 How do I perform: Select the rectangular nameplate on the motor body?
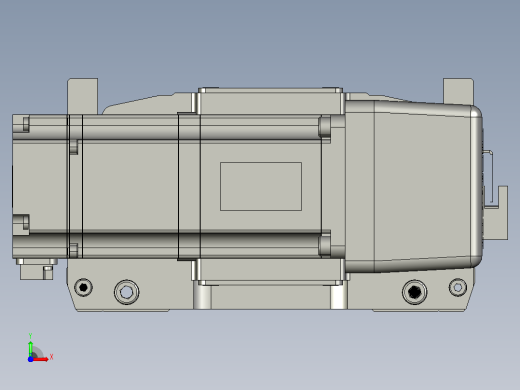coord(261,187)
